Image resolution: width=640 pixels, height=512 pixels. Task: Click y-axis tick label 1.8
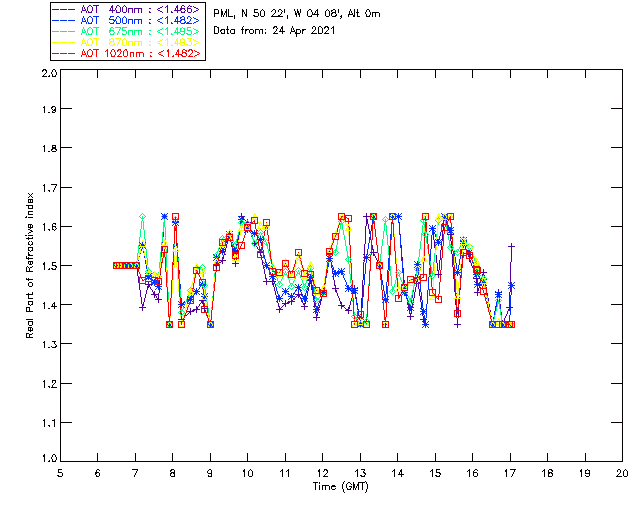pos(49,148)
